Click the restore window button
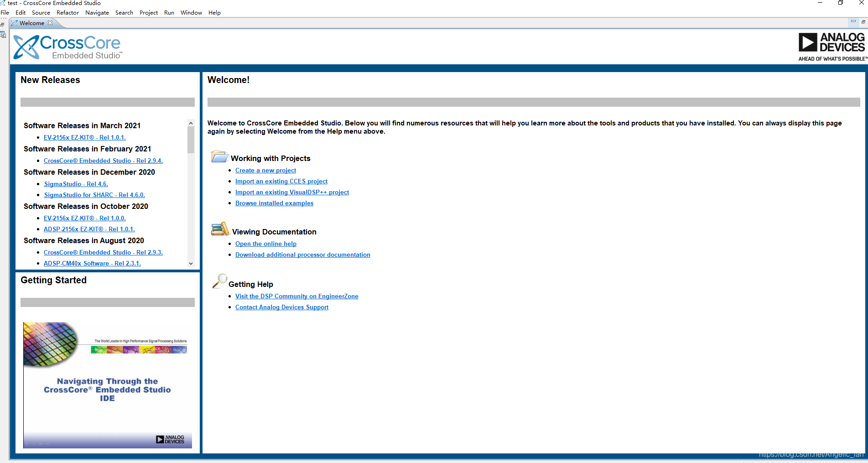 [x=840, y=3]
